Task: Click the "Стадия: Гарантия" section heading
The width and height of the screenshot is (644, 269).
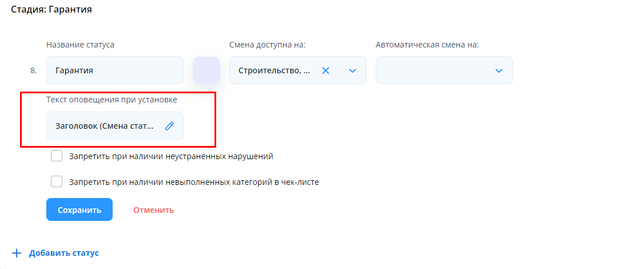Action: click(x=51, y=10)
